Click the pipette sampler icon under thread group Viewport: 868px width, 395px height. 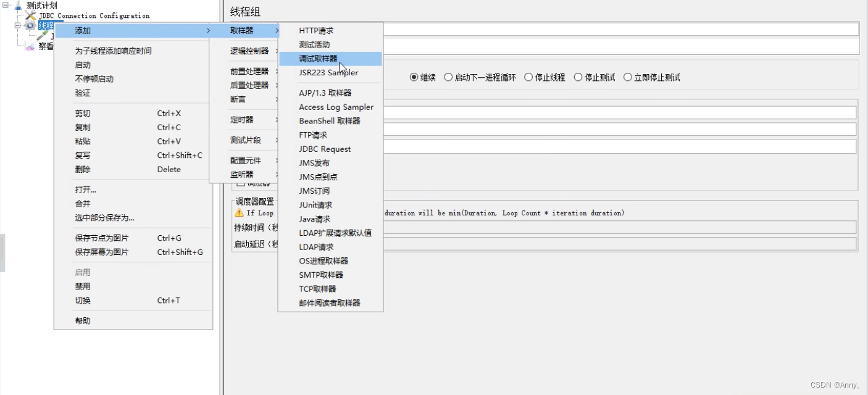[x=43, y=36]
